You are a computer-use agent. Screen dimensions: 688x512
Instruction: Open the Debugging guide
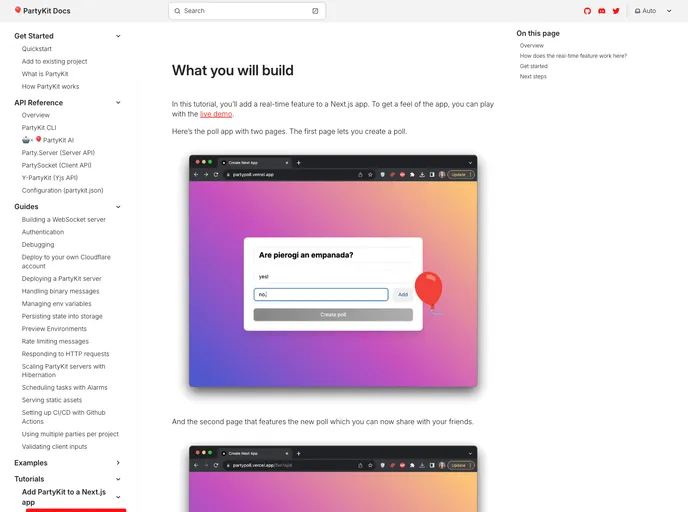point(38,244)
